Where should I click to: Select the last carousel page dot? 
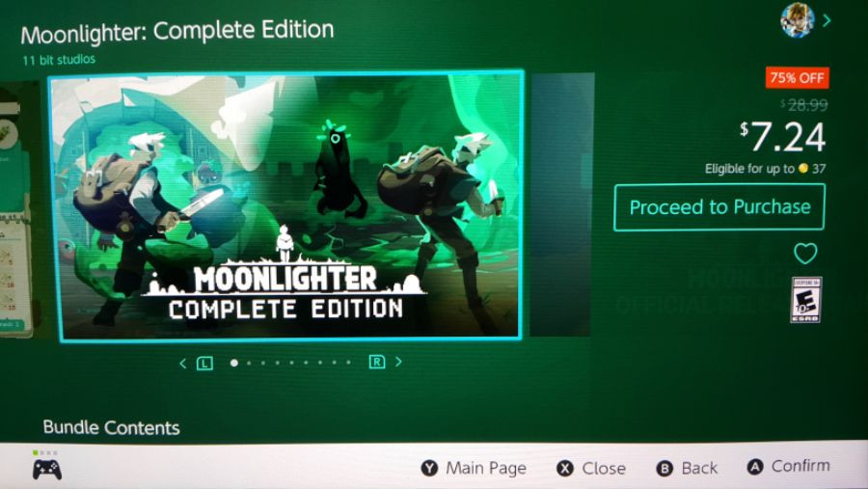[x=348, y=363]
